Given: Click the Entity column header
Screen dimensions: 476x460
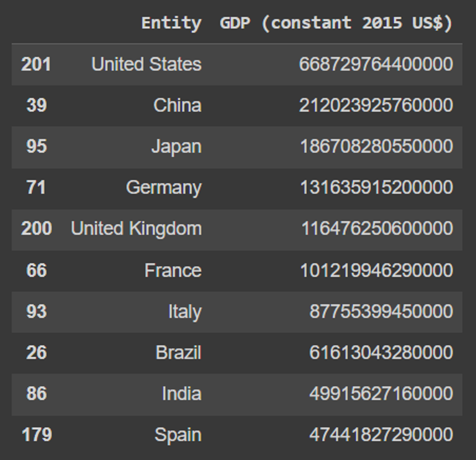Looking at the screenshot, I should pyautogui.click(x=171, y=23).
